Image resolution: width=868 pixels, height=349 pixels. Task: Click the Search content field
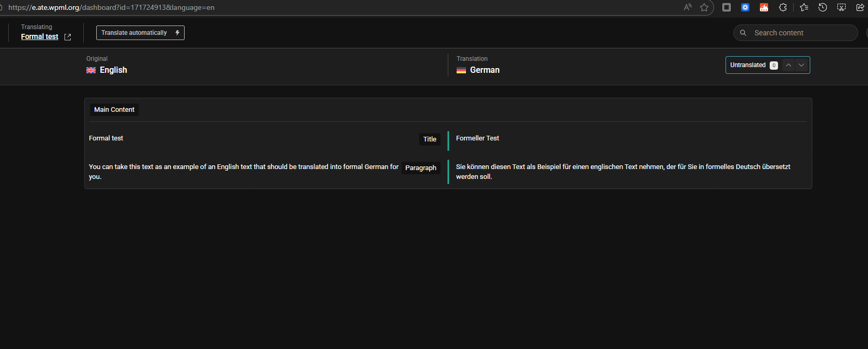coord(801,33)
